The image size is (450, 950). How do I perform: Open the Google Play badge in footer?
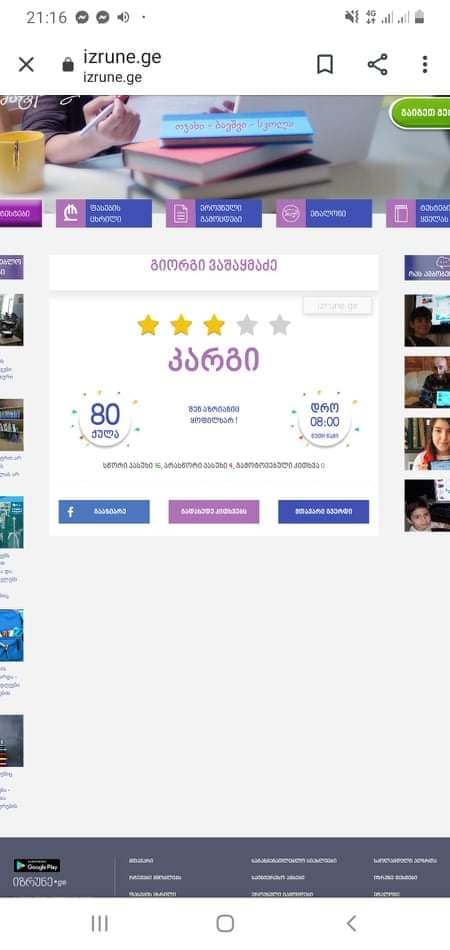[37, 865]
